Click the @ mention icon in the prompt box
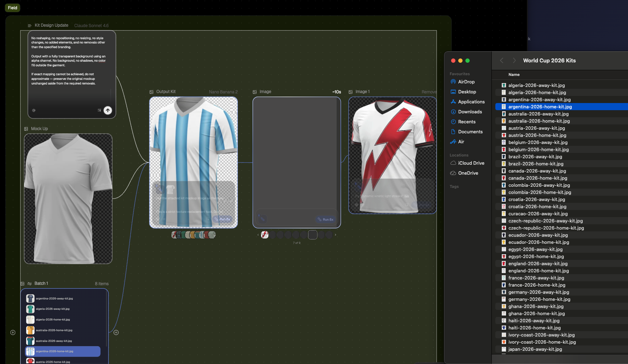628x364 pixels. tap(34, 111)
